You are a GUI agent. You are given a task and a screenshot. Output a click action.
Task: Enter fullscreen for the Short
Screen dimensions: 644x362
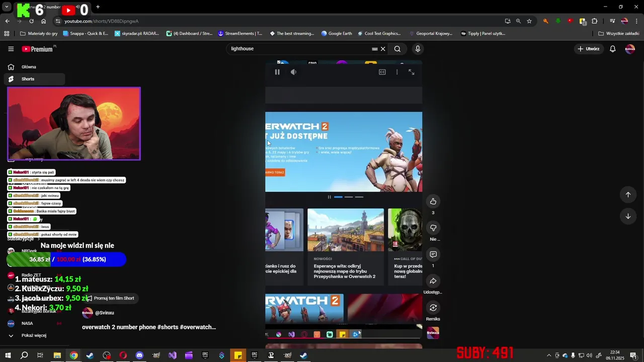pos(412,72)
